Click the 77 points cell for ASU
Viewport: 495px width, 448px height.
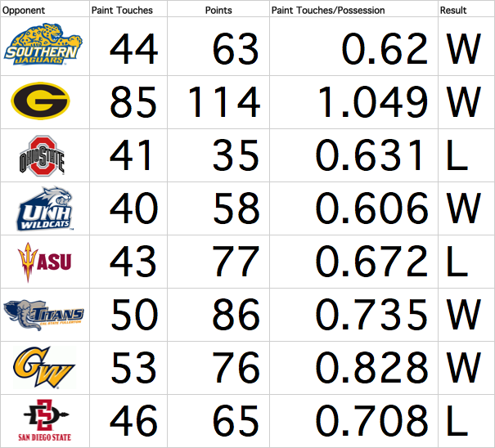click(x=236, y=262)
